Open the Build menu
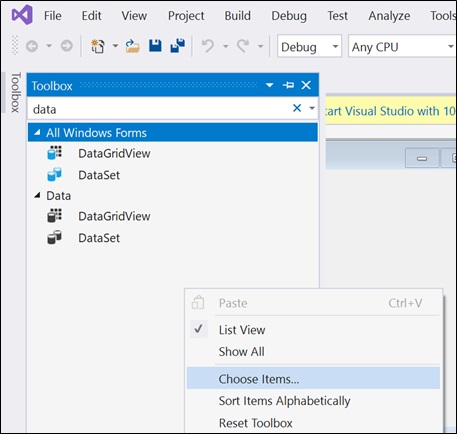The image size is (457, 434). tap(237, 16)
